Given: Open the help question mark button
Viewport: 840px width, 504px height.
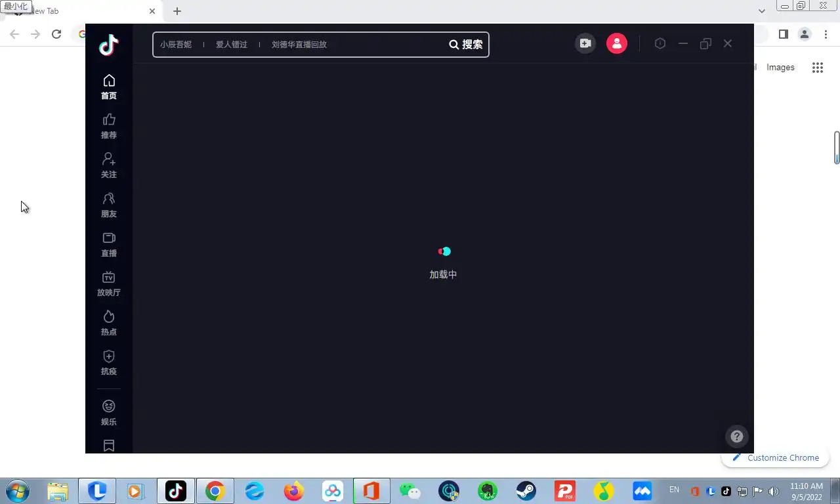Looking at the screenshot, I should 737,436.
